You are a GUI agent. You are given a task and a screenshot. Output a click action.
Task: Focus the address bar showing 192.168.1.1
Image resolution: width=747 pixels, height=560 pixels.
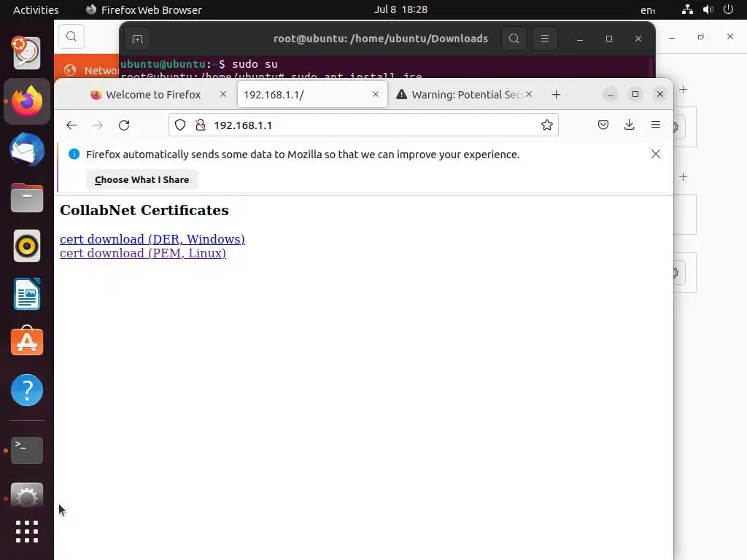pos(363,125)
